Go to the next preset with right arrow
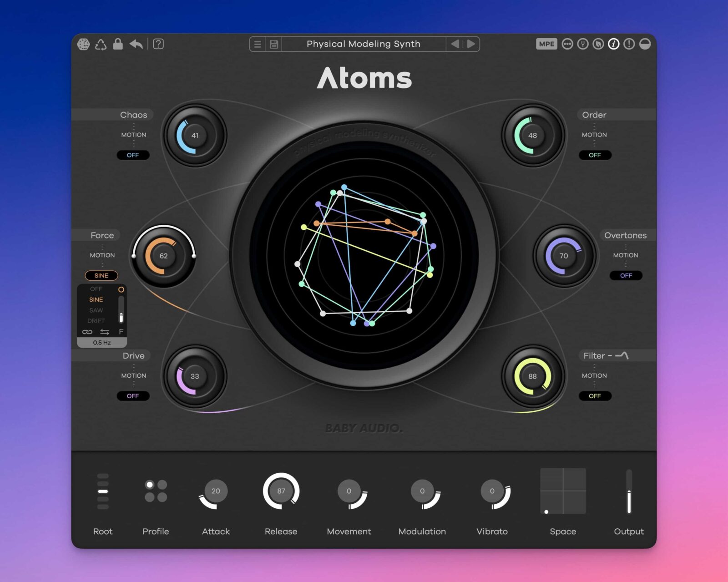728x582 pixels. click(x=471, y=44)
